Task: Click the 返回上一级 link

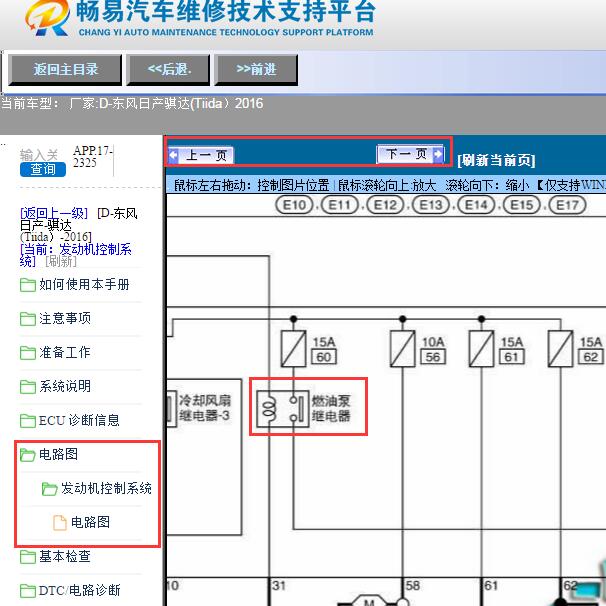Action: pyautogui.click(x=54, y=213)
